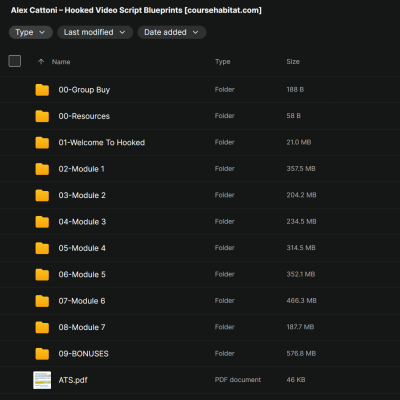Select the 04-Module 3 name
400x400 pixels.
(82, 222)
